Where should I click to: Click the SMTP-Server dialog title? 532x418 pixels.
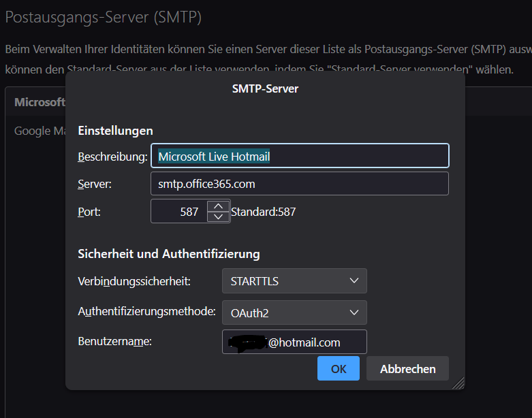pyautogui.click(x=265, y=89)
